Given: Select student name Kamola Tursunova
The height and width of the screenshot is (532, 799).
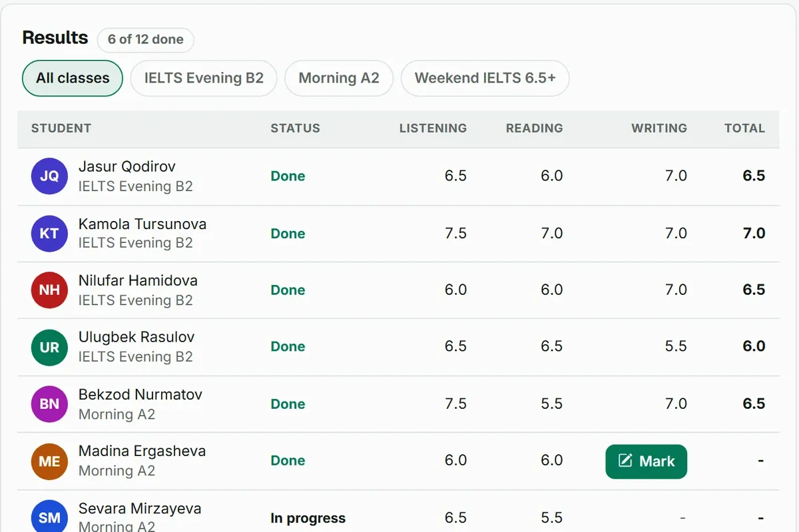Looking at the screenshot, I should tap(142, 224).
